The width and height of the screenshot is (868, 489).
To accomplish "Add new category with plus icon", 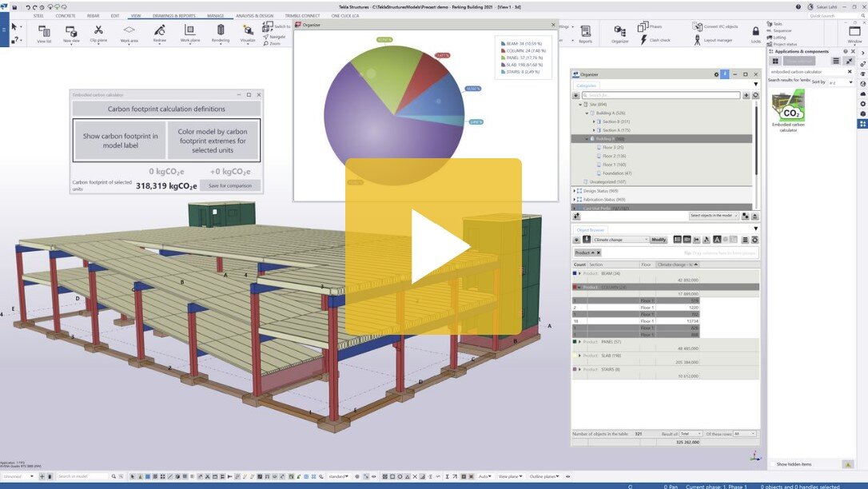I will tap(747, 95).
